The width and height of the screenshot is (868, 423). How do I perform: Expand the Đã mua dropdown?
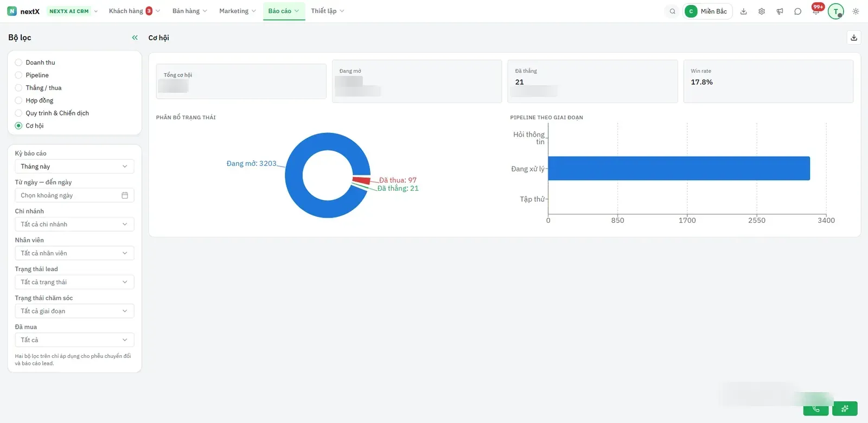tap(74, 340)
